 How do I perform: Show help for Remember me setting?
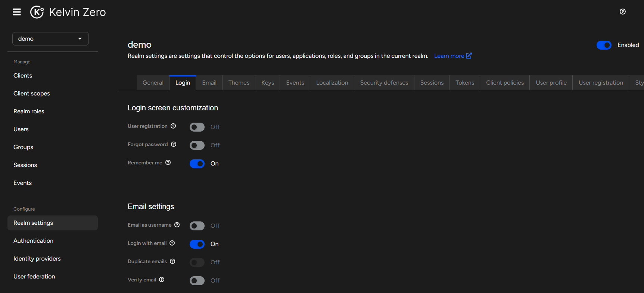click(x=168, y=163)
